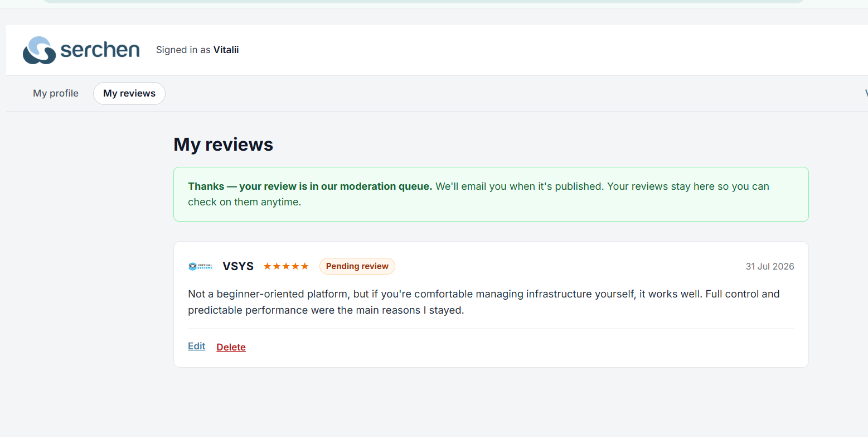Delete the VSYS review

pyautogui.click(x=231, y=347)
